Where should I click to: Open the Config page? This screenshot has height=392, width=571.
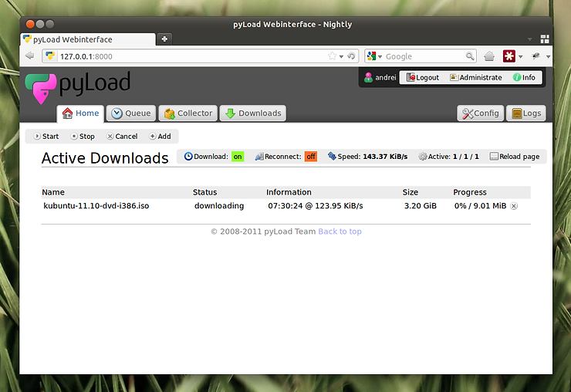tap(480, 113)
